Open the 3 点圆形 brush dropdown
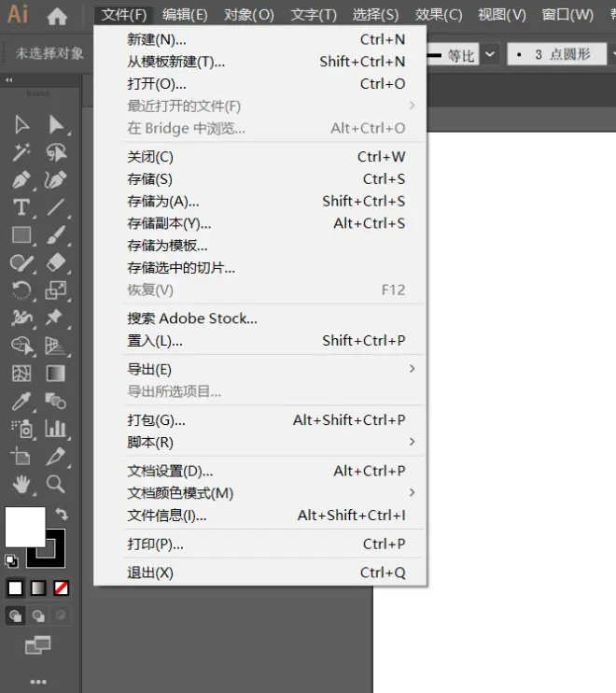Screen dimensions: 616x693 coord(613,54)
